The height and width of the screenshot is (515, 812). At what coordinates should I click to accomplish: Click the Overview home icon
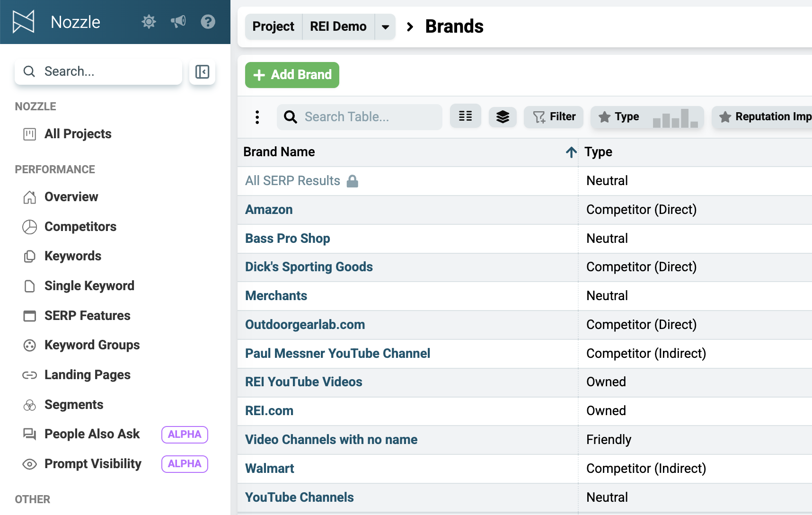click(x=29, y=197)
